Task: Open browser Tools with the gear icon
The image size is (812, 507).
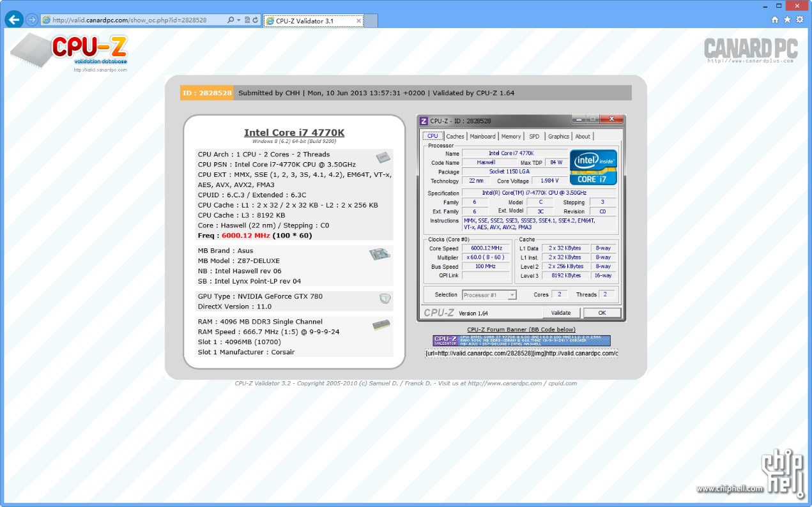Action: [799, 20]
